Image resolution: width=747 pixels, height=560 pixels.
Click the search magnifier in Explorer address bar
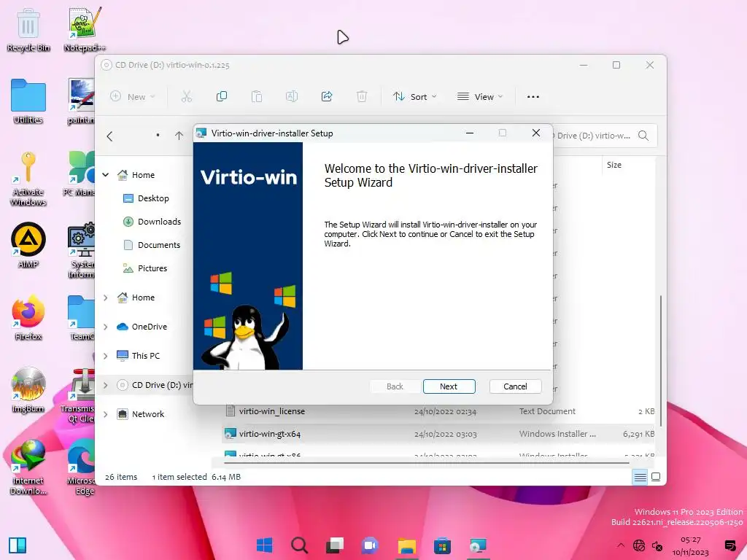643,136
